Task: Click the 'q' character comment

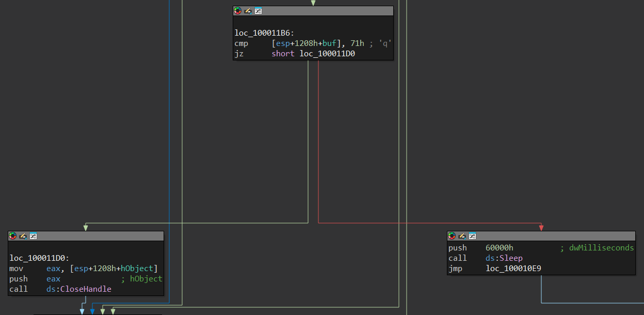Action: point(385,43)
